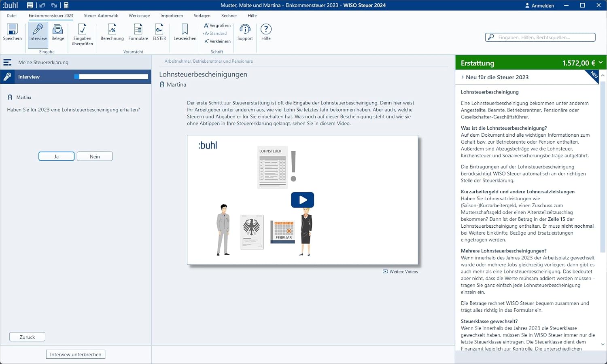The width and height of the screenshot is (607, 364).
Task: Answer Ja to Lohnsteuerbescheinigung question
Action: [x=56, y=157]
